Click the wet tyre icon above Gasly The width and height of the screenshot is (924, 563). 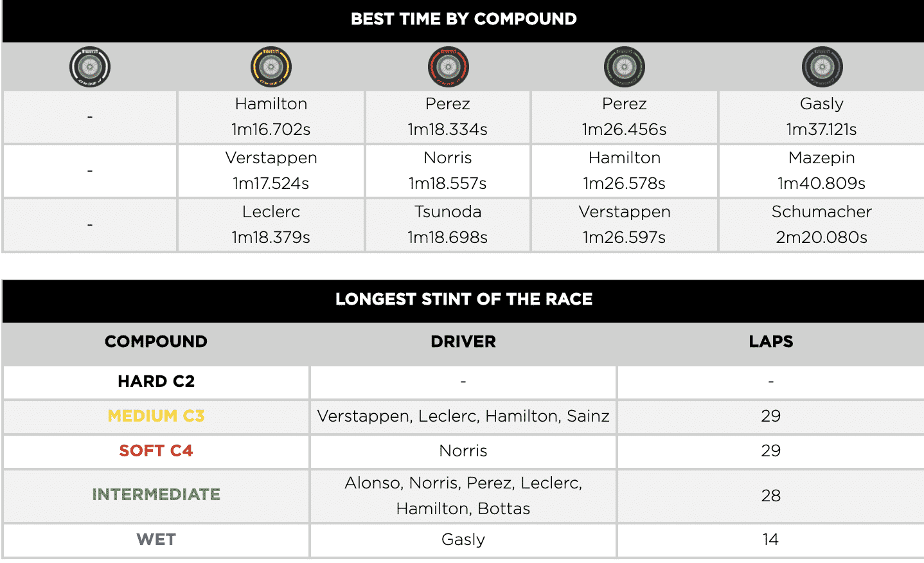(822, 67)
